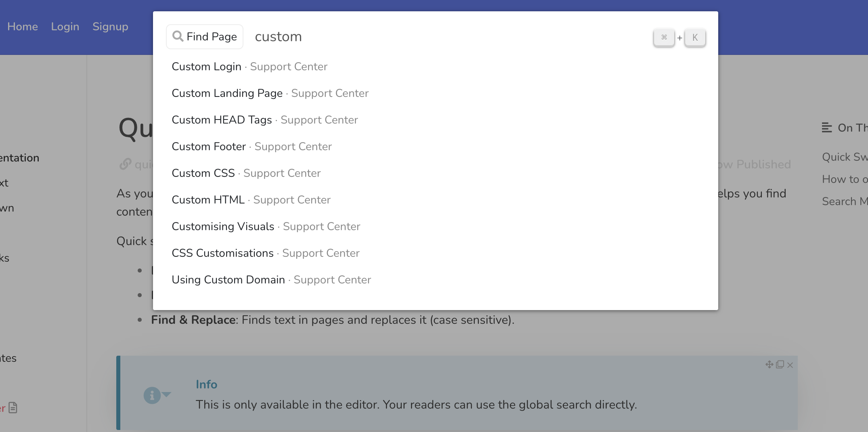This screenshot has width=868, height=432.
Task: Click the search field containing 'custom'
Action: click(444, 37)
